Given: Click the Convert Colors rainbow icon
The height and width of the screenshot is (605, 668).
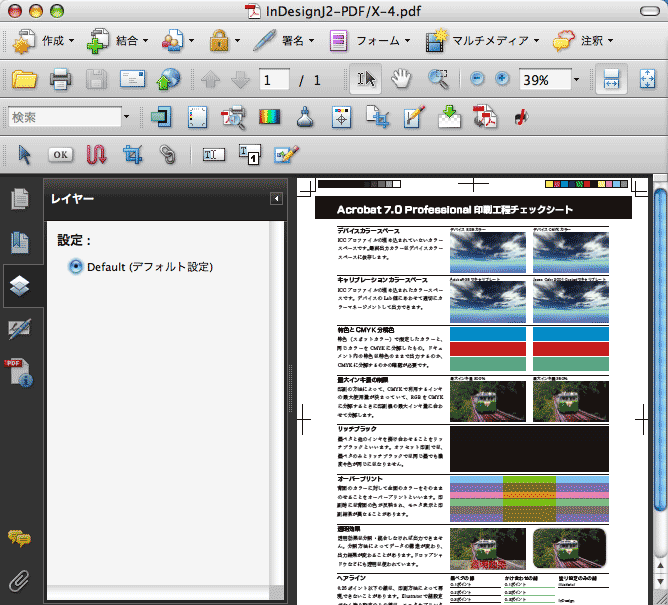Looking at the screenshot, I should click(270, 117).
